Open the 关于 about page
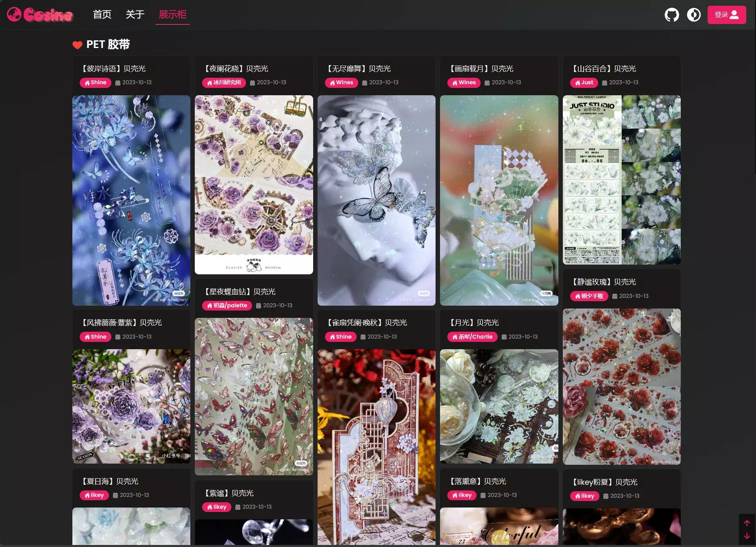756x547 pixels. (135, 15)
